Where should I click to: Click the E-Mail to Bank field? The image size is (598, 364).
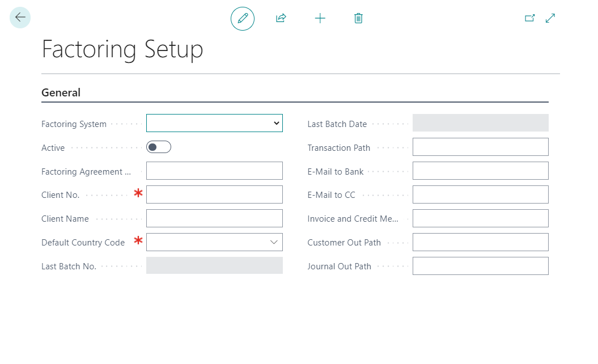[480, 171]
